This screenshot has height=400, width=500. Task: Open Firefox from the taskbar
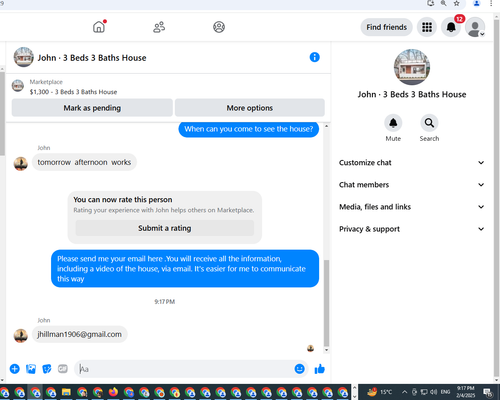[x=113, y=392]
